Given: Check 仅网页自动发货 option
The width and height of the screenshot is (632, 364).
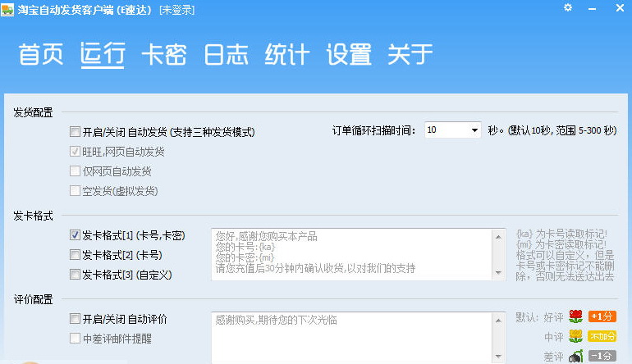Looking at the screenshot, I should point(75,171).
